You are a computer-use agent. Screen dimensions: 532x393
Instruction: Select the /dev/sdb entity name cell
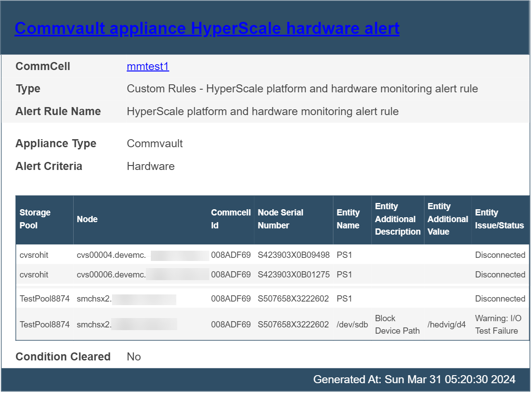pos(352,325)
